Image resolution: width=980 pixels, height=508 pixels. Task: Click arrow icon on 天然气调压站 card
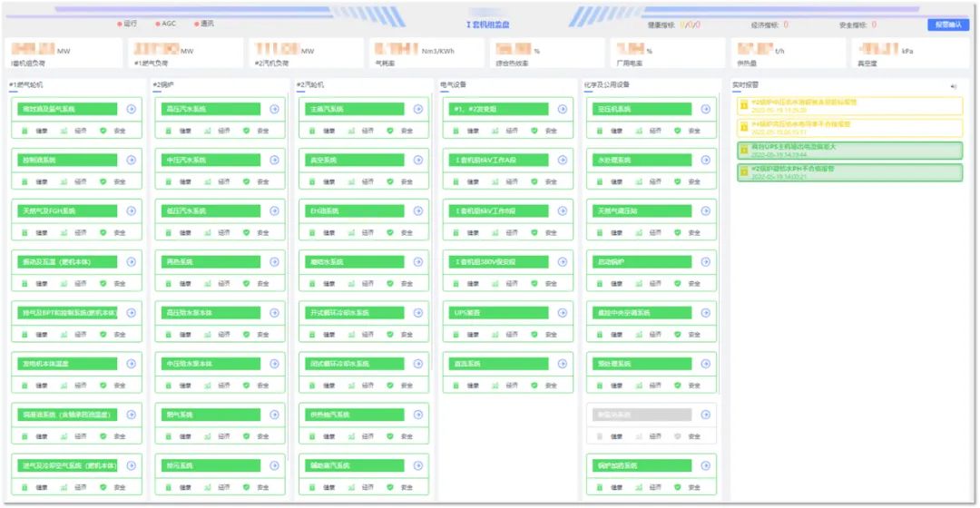click(705, 210)
